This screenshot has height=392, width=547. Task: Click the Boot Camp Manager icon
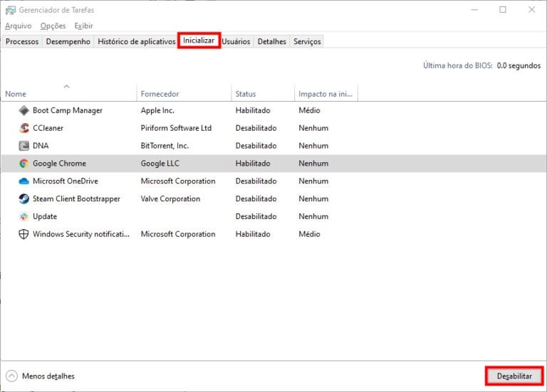(24, 110)
